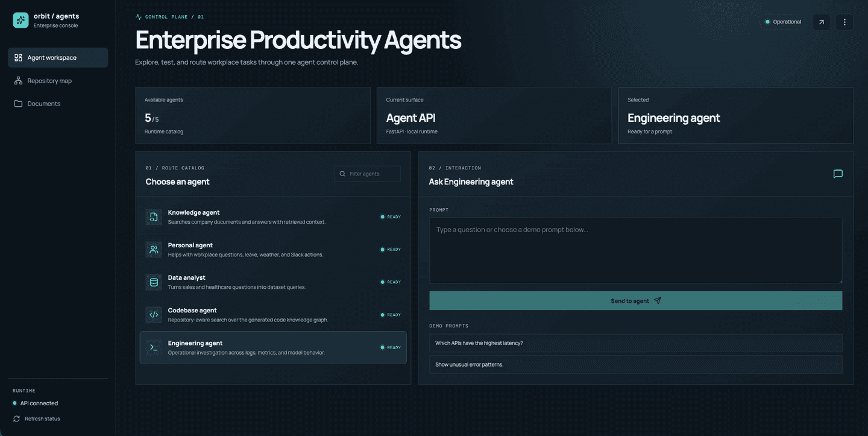Click the Agent workspace grid icon

[18, 58]
